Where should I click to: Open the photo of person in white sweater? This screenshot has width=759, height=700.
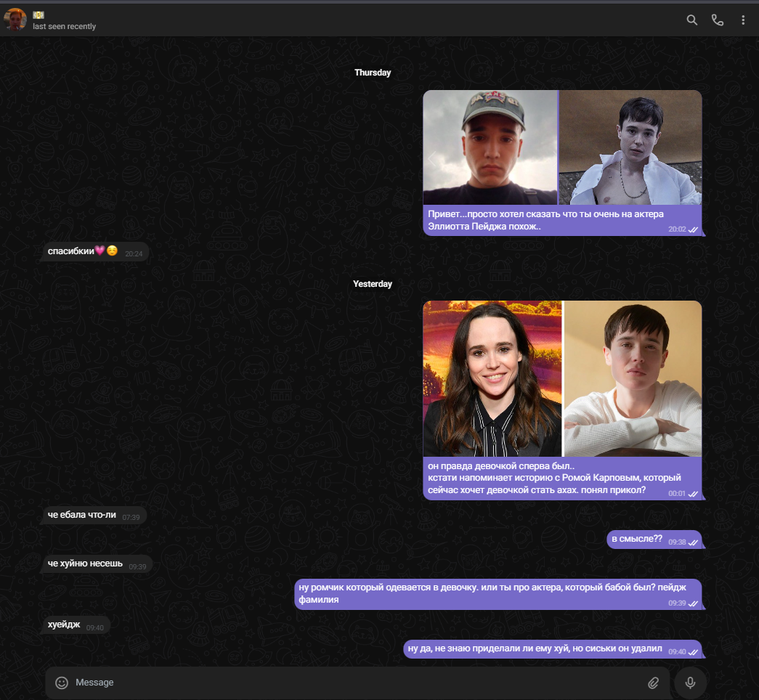(x=633, y=378)
